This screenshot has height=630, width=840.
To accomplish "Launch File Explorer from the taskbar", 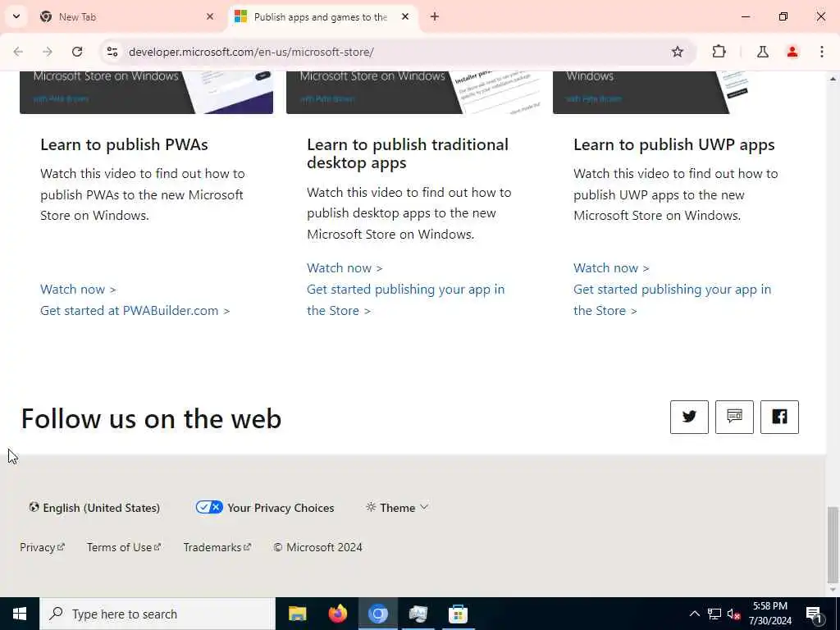I will coord(297,614).
